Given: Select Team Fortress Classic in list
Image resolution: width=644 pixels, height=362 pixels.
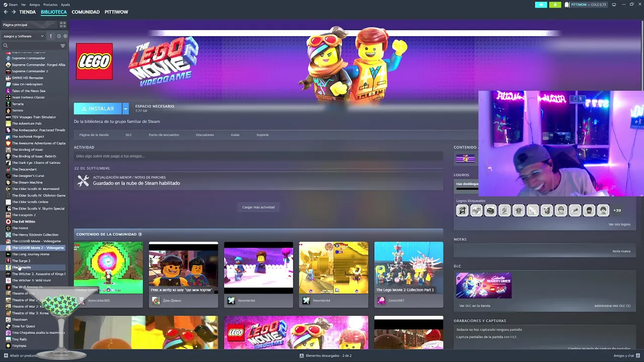Looking at the screenshot, I should click(28, 98).
